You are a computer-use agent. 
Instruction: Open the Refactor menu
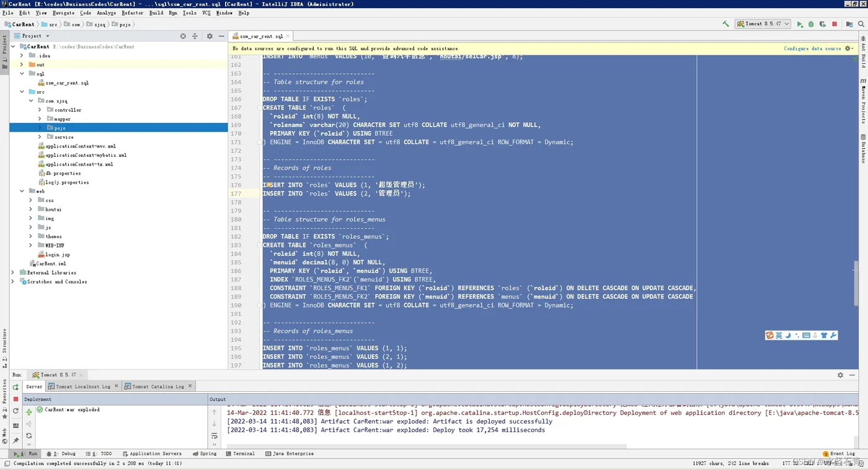133,12
